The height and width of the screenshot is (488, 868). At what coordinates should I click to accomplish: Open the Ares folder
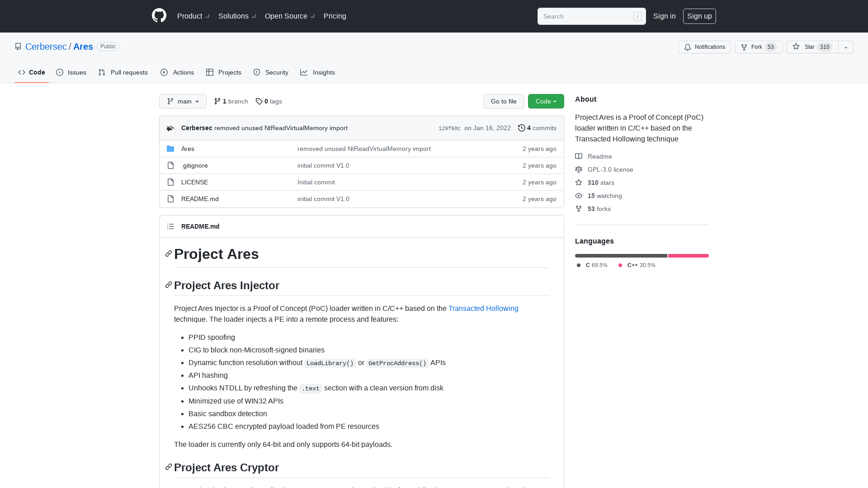click(x=188, y=149)
